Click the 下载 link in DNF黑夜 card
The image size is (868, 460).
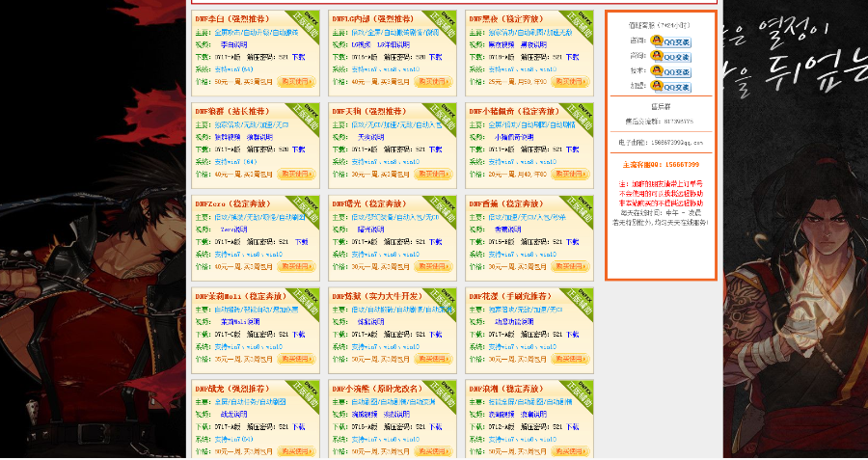(x=572, y=57)
